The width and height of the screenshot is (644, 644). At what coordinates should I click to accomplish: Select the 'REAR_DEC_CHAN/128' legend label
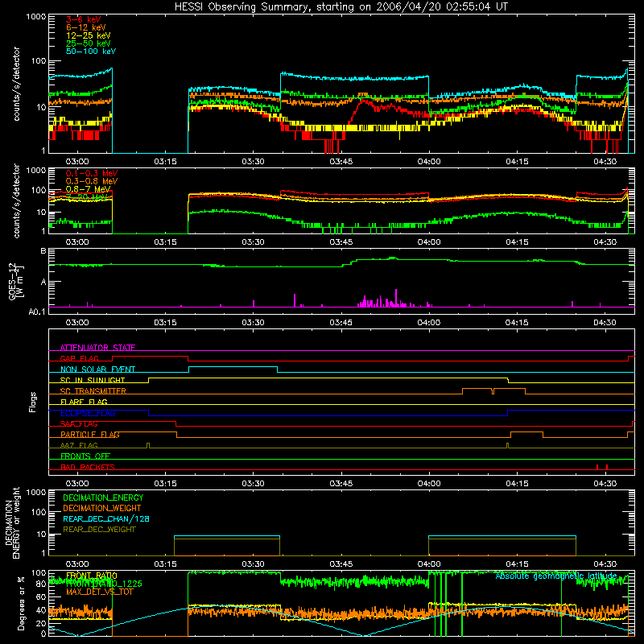point(106,519)
